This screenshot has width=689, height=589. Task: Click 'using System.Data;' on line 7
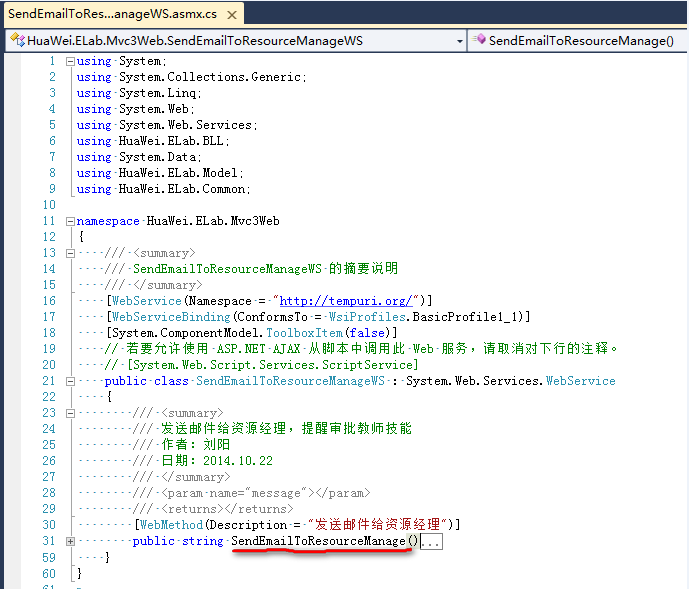(x=139, y=157)
